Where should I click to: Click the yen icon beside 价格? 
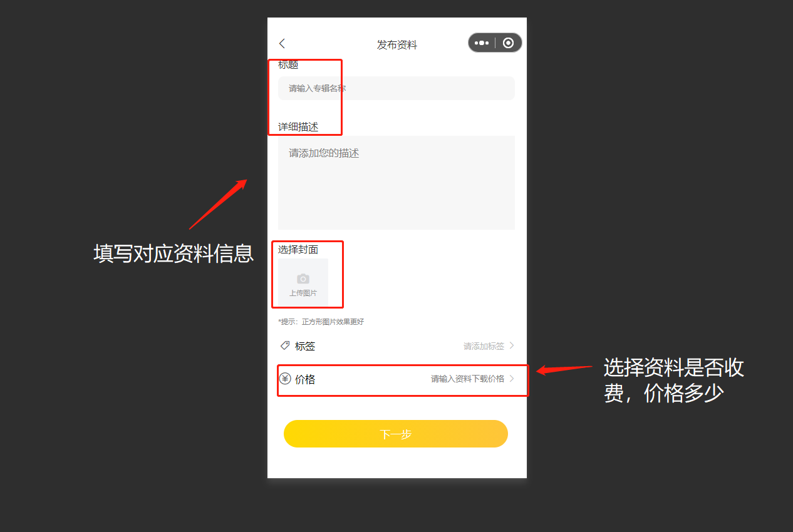[285, 379]
